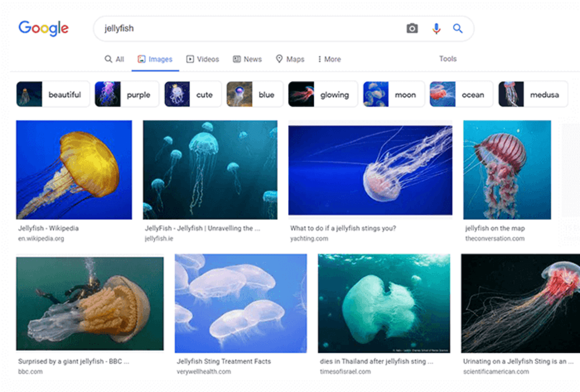Viewport: 580px width, 392px height.
Task: Switch to the News tab
Action: click(x=247, y=59)
